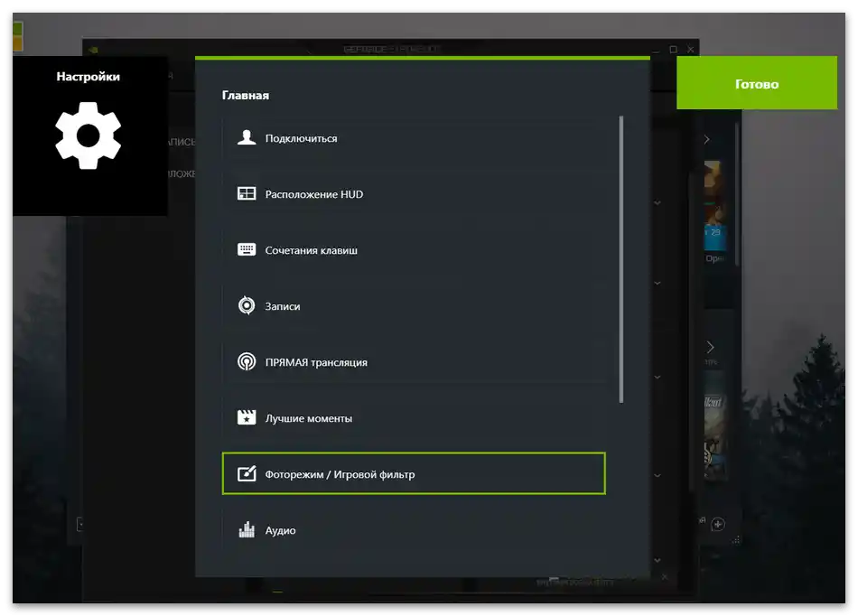Close the background GeForce Experience window
This screenshot has height=616, width=858.
tap(691, 50)
